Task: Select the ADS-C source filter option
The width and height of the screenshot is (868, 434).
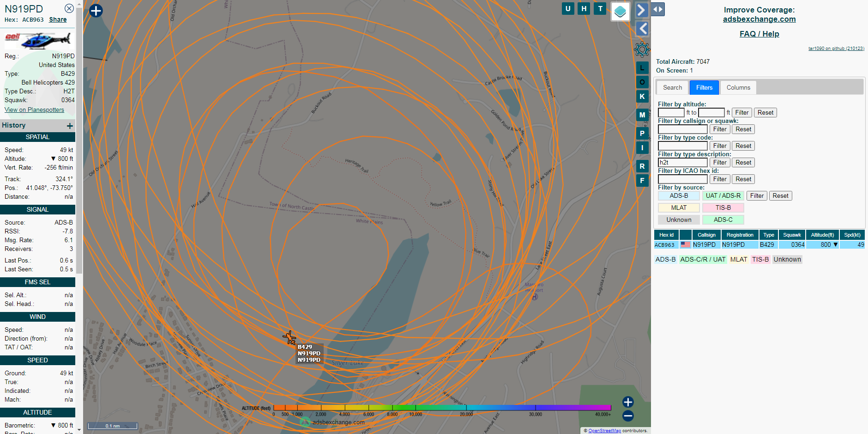Action: (x=723, y=220)
